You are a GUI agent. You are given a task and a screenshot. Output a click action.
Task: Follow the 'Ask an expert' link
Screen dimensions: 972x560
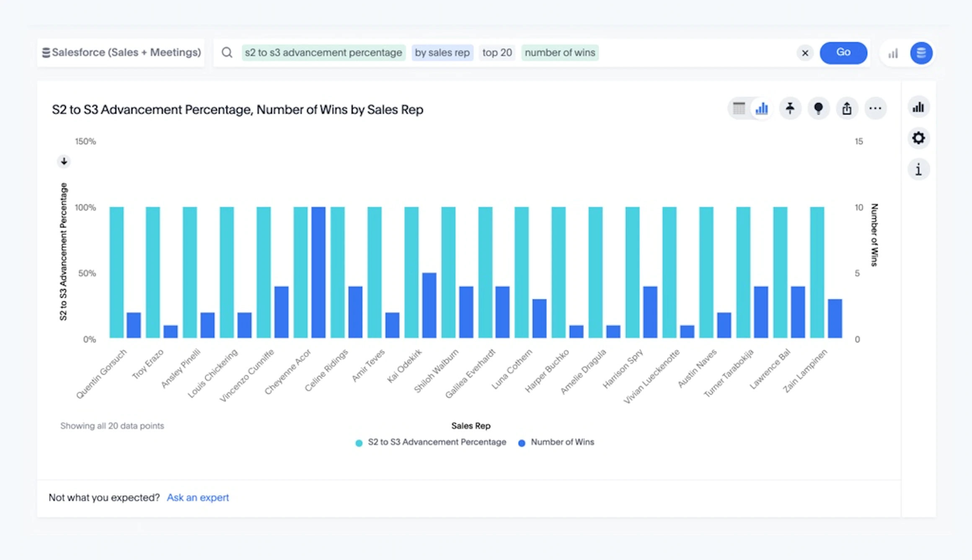198,498
